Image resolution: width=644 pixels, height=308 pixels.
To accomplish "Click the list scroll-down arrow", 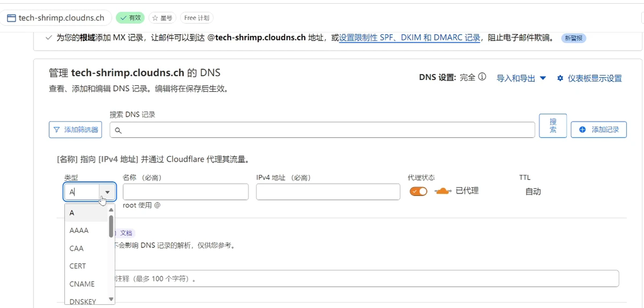I will (x=111, y=299).
